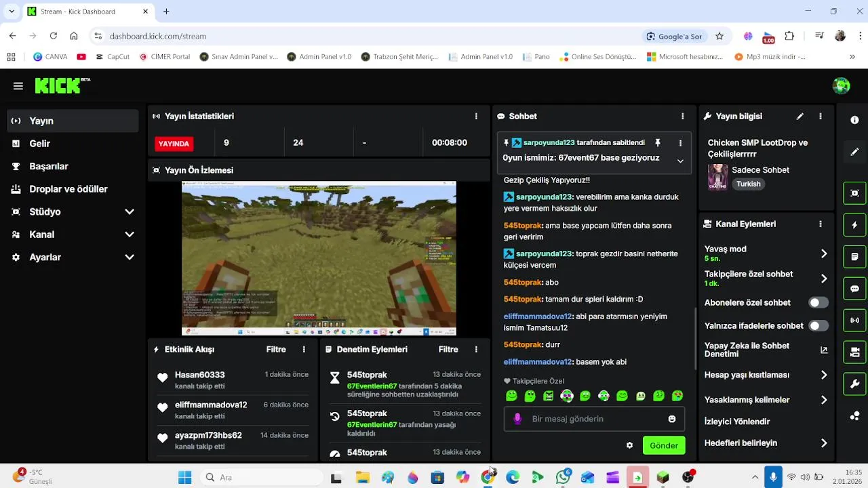
Task: Open WhatsApp from the taskbar
Action: (563, 477)
